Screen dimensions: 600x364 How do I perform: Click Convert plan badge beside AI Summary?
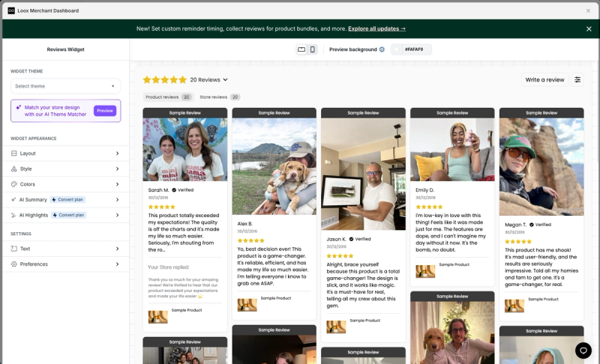pos(68,199)
